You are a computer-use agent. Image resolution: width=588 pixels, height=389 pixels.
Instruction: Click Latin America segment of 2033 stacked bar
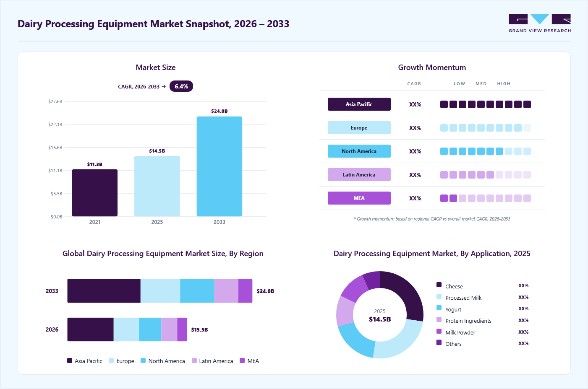[x=226, y=291]
